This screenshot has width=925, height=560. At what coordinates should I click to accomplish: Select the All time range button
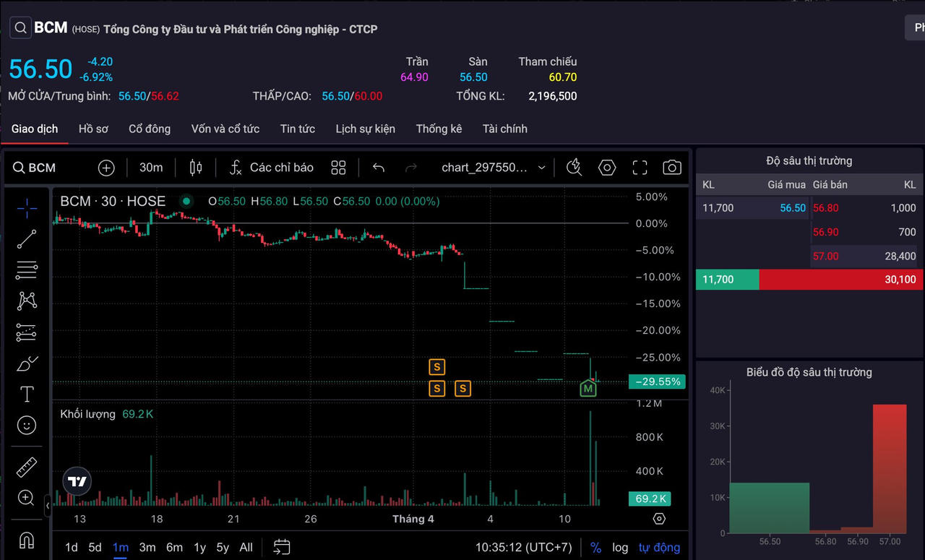click(246, 547)
